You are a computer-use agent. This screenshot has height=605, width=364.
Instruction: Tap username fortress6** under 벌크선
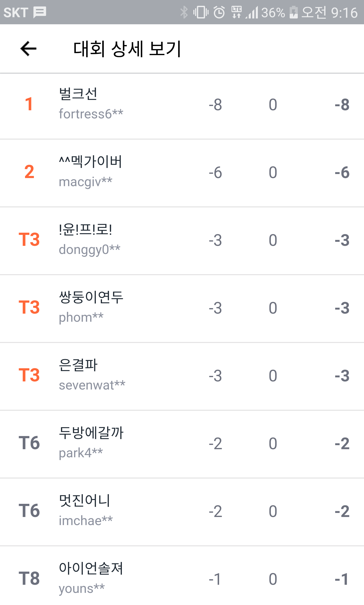click(91, 114)
